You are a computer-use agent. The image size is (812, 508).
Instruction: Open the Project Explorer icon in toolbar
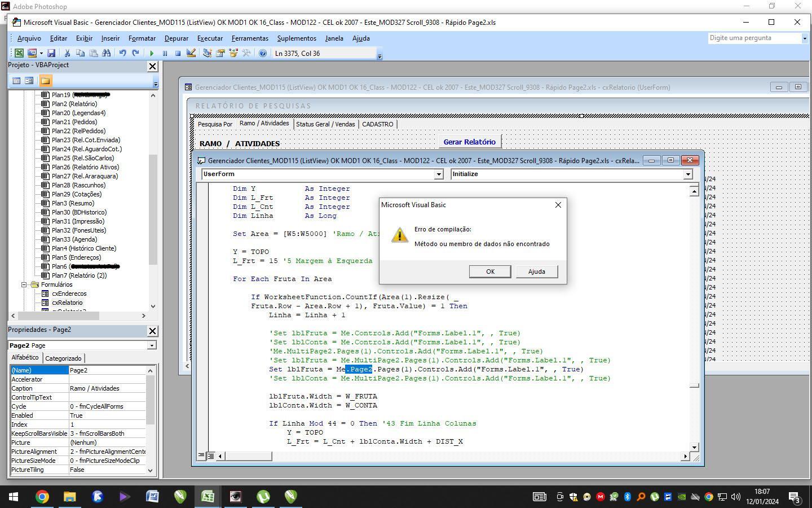click(207, 53)
